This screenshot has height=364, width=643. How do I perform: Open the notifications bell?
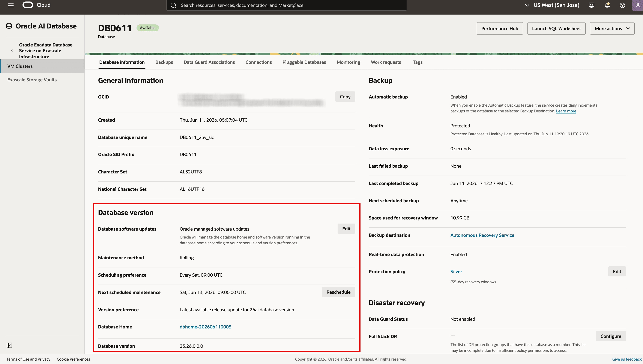click(607, 5)
